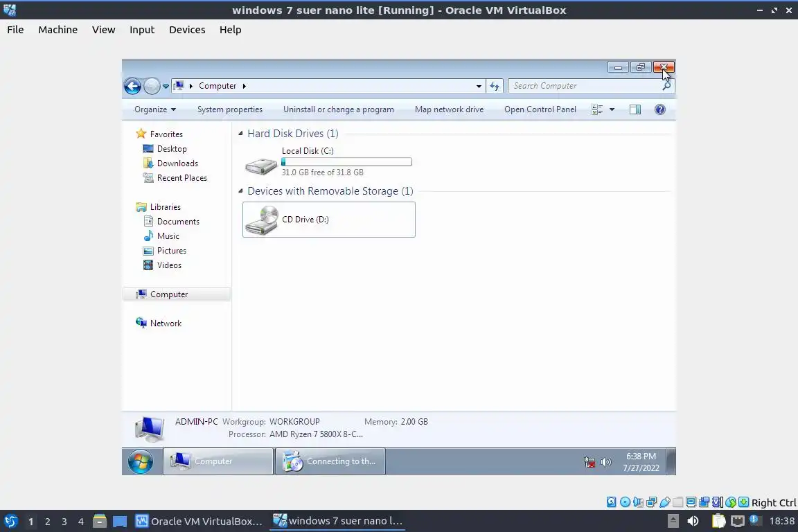Screen dimensions: 798x532
Task: Click the network error tray icon in Windows 7
Action: [x=589, y=462]
